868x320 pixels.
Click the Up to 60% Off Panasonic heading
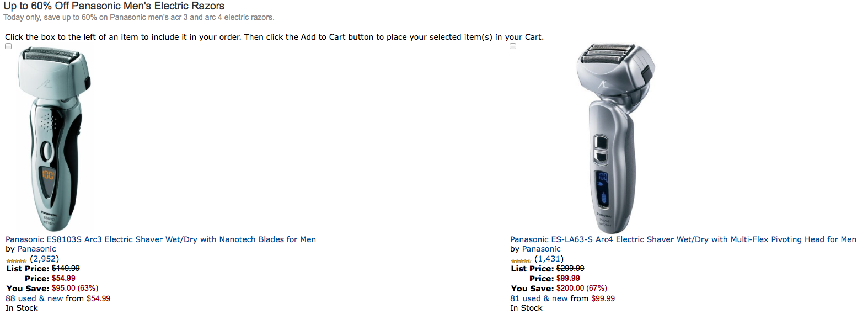click(114, 6)
